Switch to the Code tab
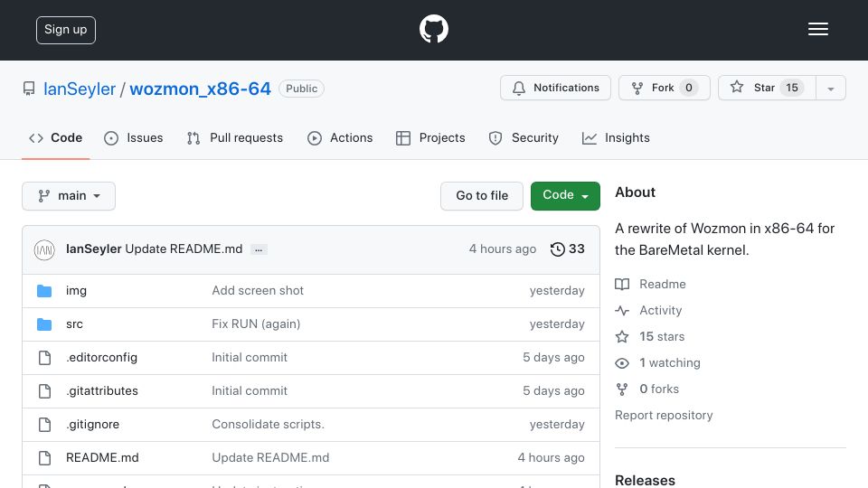This screenshot has width=868, height=488. click(x=55, y=137)
